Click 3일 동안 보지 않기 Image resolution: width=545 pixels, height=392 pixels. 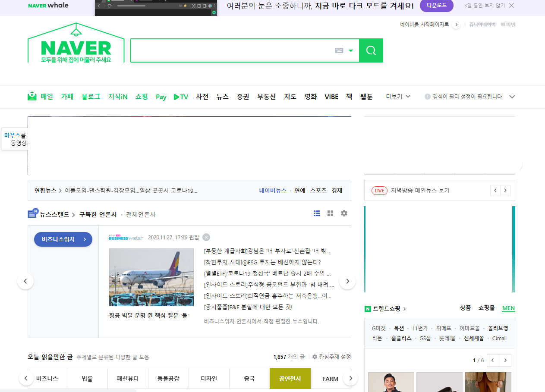pos(485,6)
